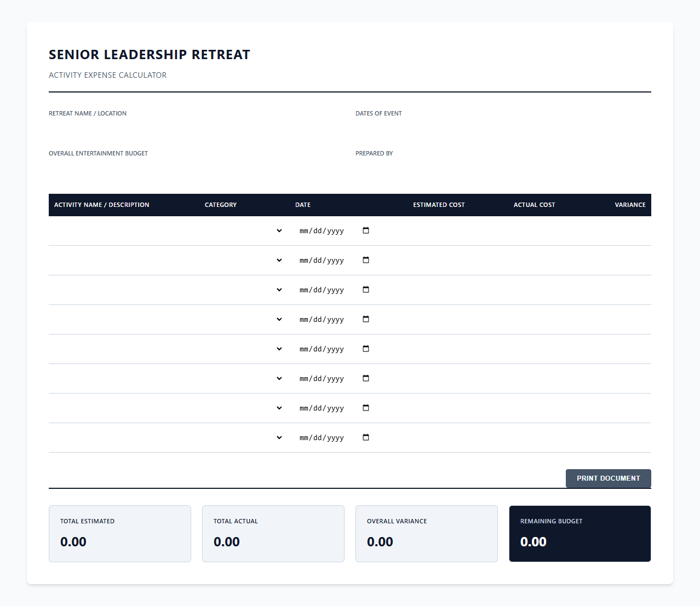The image size is (700, 606).
Task: Focus the Dates of Event field
Action: [503, 129]
